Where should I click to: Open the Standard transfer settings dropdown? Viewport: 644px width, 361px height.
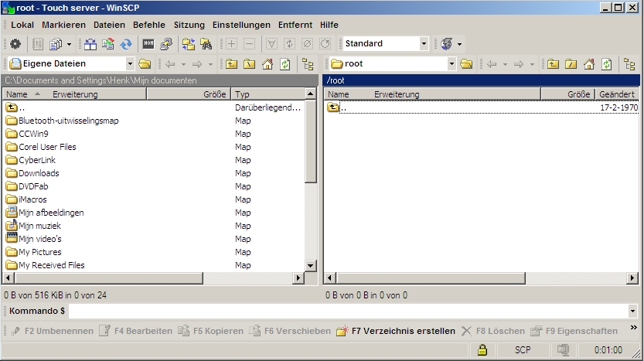click(x=424, y=44)
